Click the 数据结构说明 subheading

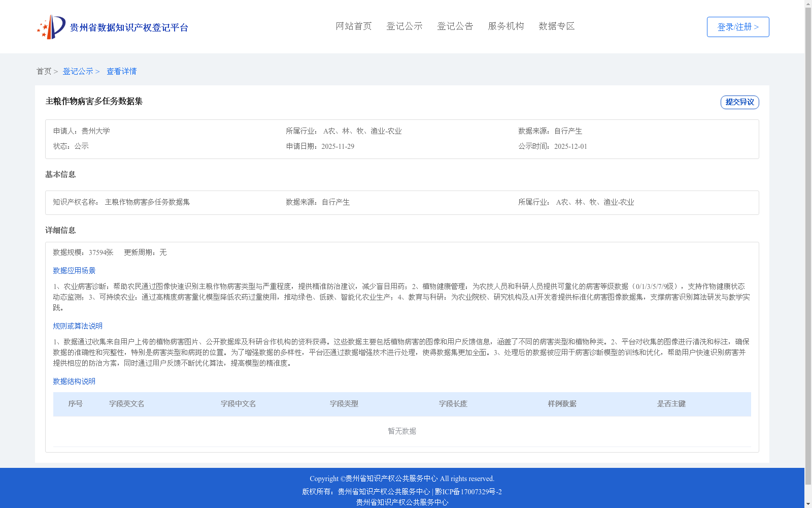[74, 382]
